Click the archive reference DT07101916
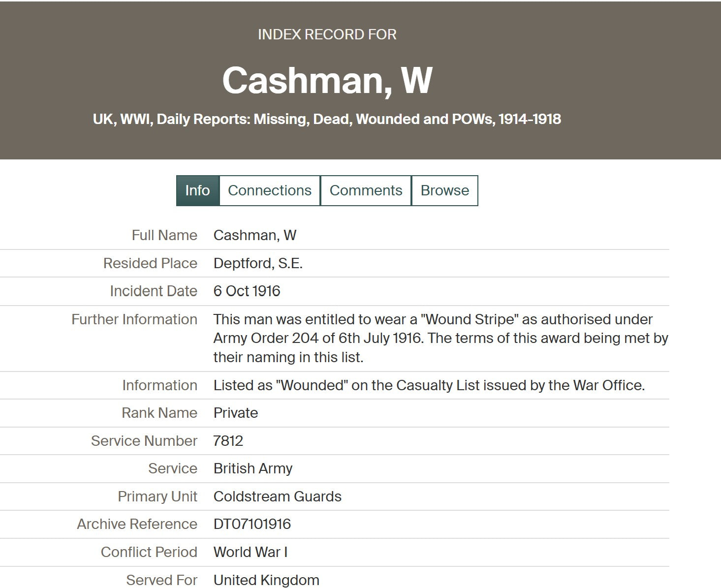Screen dimensions: 721x588 pos(252,524)
